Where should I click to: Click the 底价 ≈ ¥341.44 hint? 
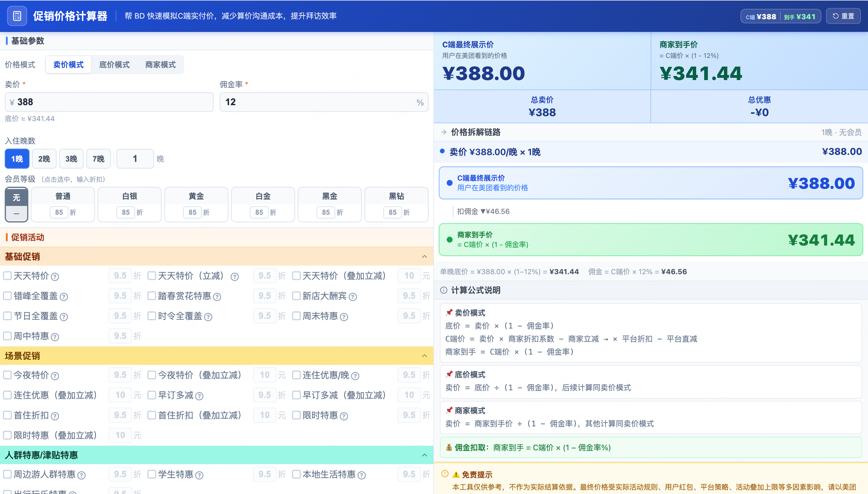point(30,118)
